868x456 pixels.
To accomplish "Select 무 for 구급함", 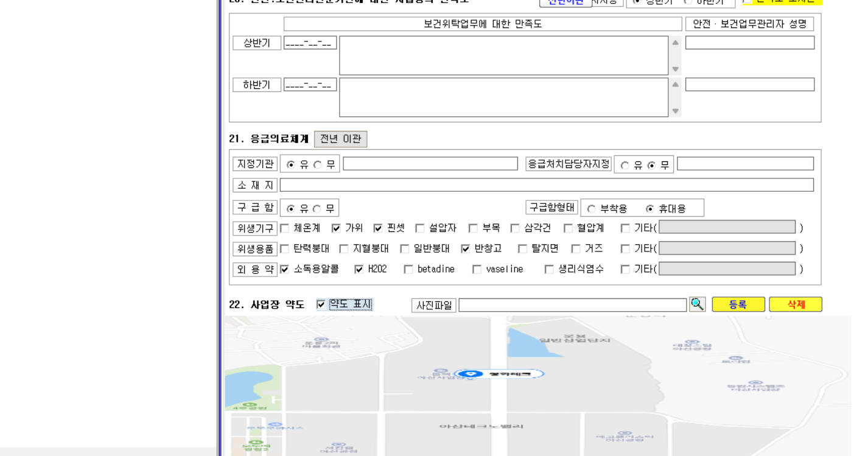I will [x=317, y=209].
